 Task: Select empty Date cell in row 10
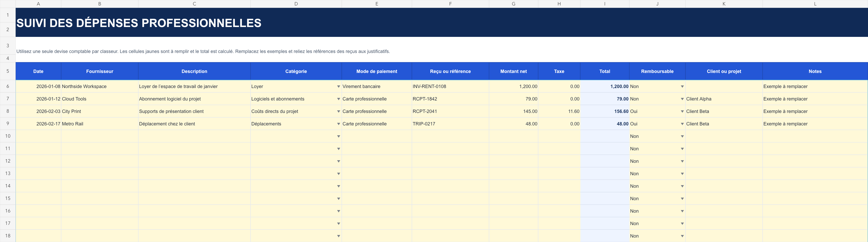tap(38, 136)
